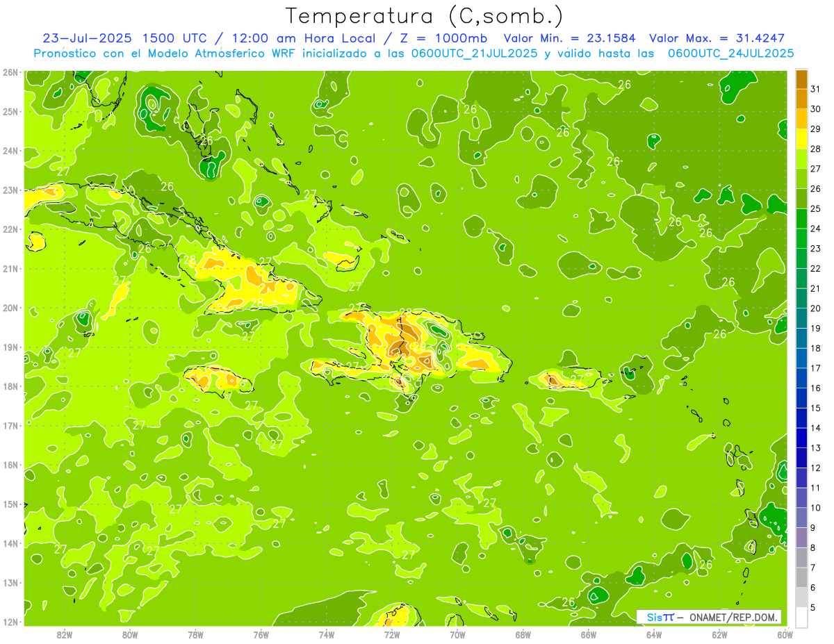Image resolution: width=834 pixels, height=644 pixels.
Task: Click the '10' value on the colour scale
Action: [x=816, y=508]
